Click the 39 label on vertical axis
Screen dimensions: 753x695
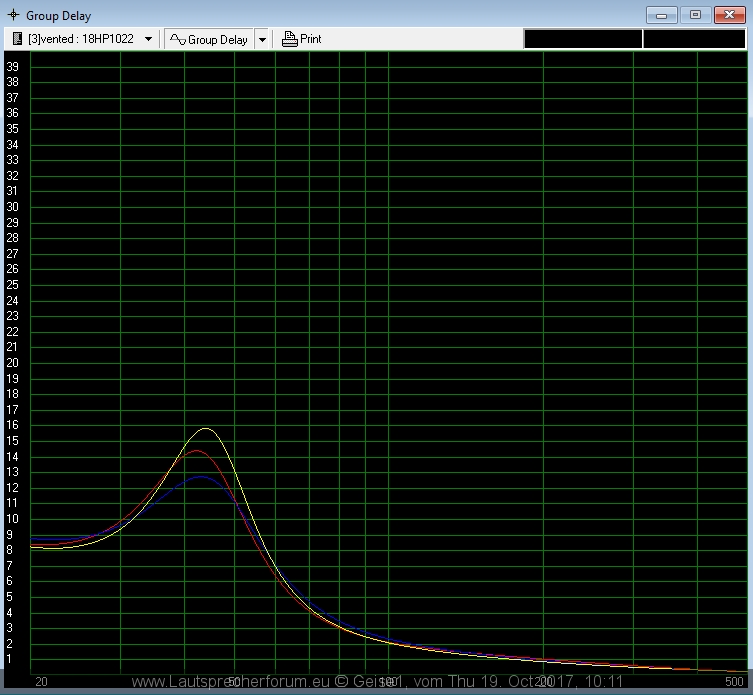click(x=13, y=66)
